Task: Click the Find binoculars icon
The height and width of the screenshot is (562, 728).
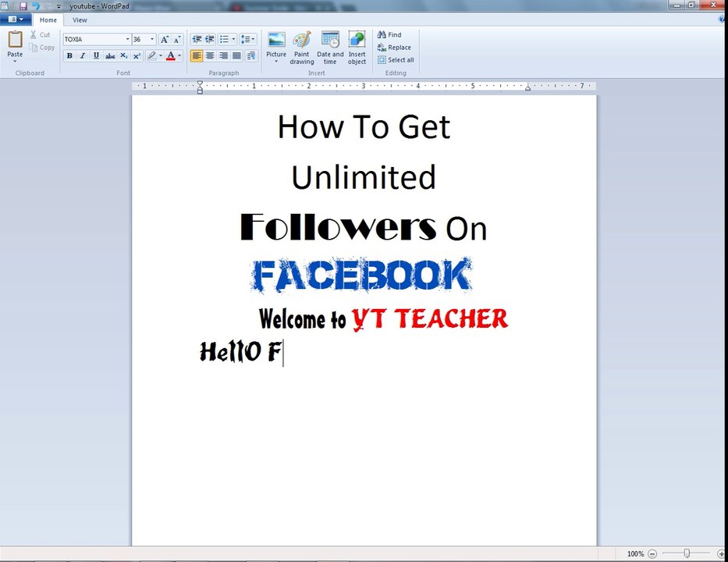Action: coord(382,35)
